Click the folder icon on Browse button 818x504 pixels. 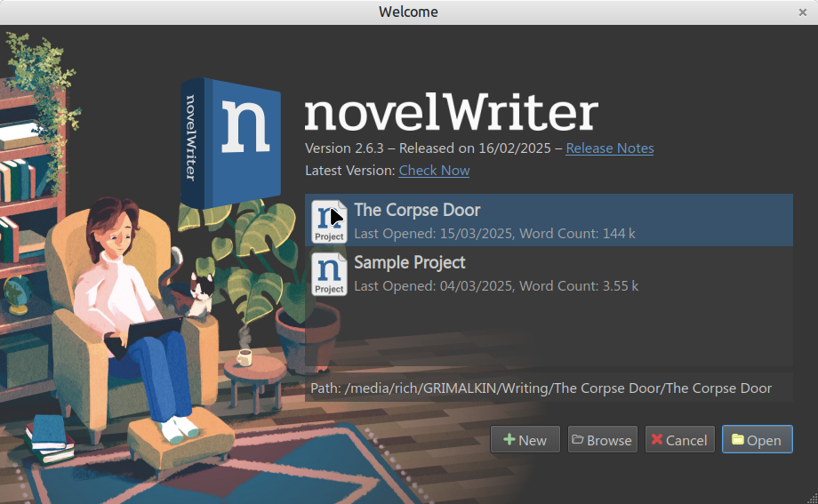point(578,440)
